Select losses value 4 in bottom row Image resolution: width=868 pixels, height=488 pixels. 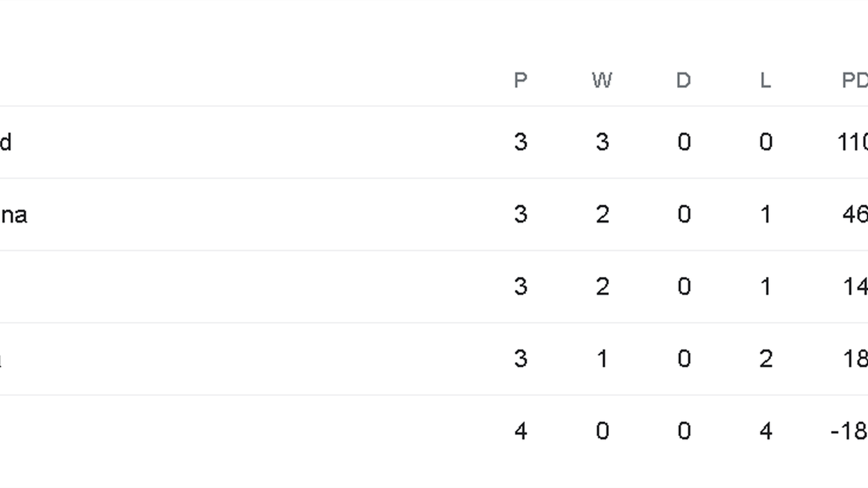765,432
